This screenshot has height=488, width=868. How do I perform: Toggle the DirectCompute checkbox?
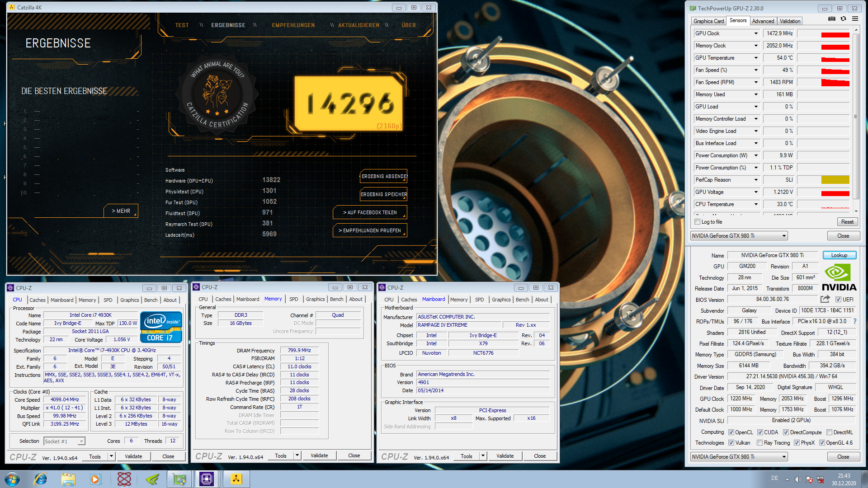[x=786, y=432]
